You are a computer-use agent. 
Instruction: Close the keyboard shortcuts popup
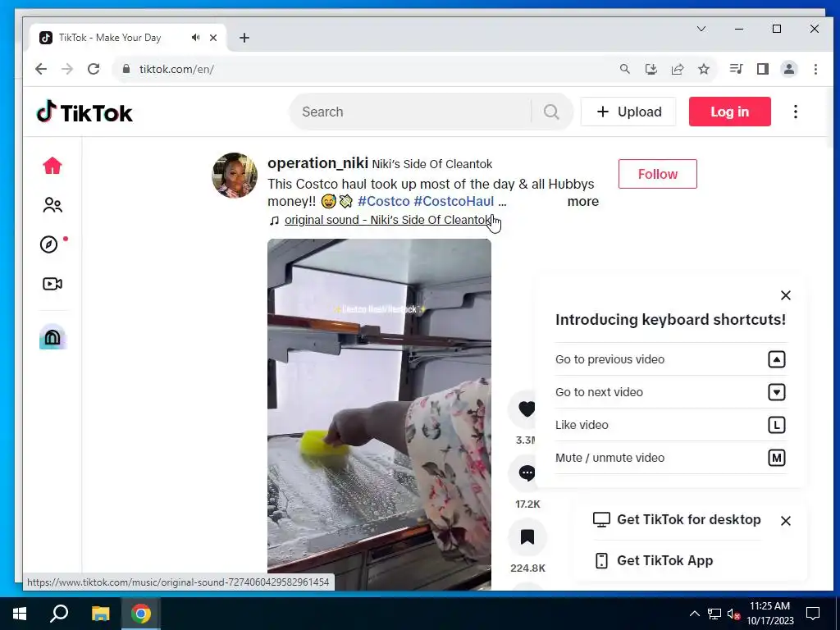(x=785, y=295)
